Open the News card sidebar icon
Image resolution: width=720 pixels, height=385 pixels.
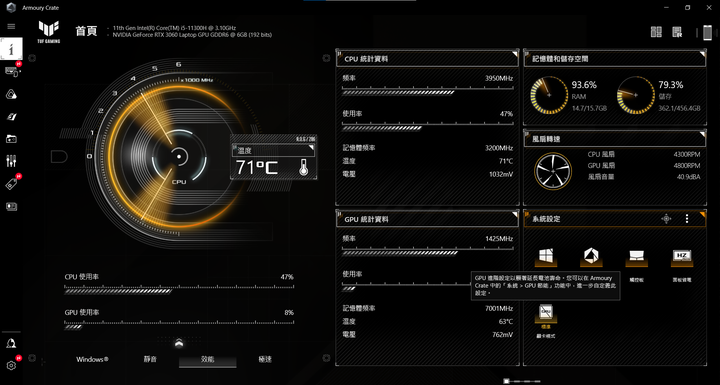(x=11, y=207)
